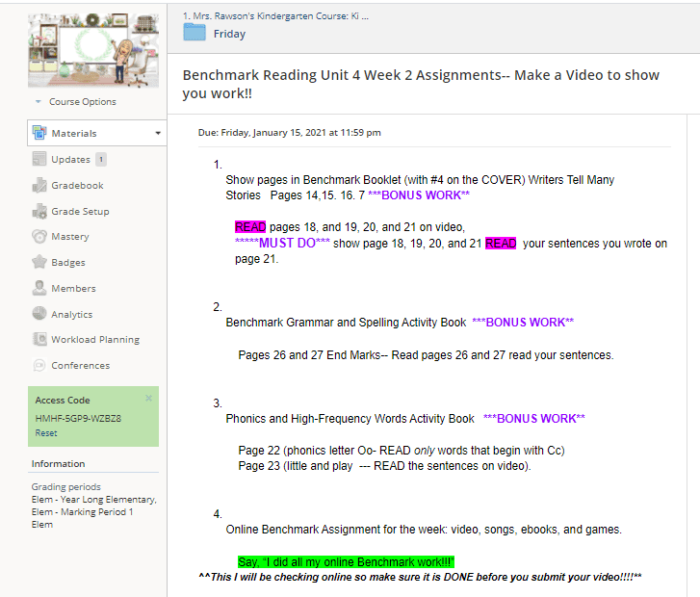Click the Materials icon in sidebar
Image resolution: width=700 pixels, height=597 pixels.
click(39, 133)
